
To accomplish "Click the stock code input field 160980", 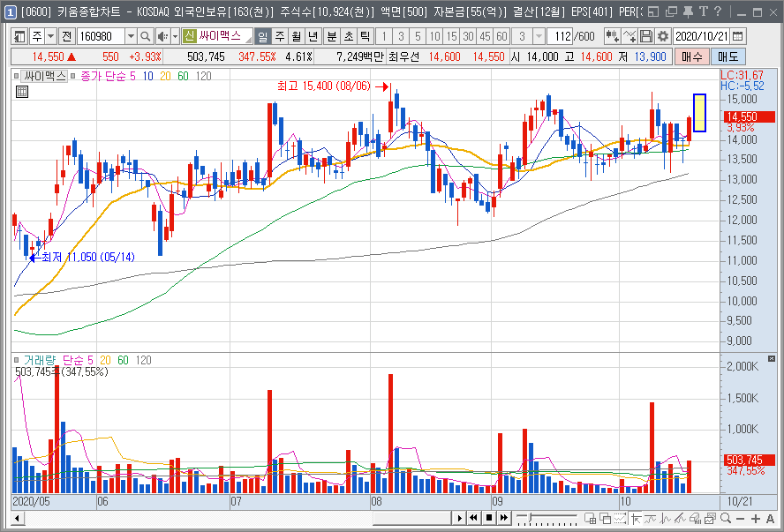I will click(102, 36).
